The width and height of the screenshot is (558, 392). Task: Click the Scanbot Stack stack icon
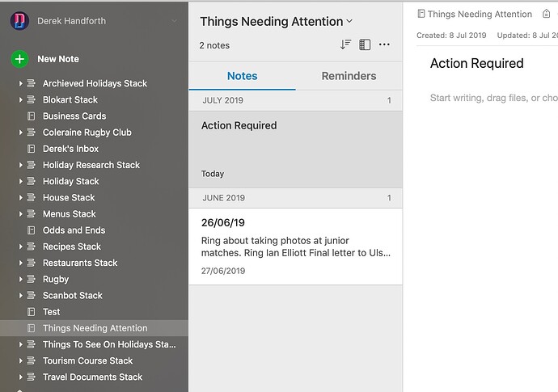coord(32,295)
